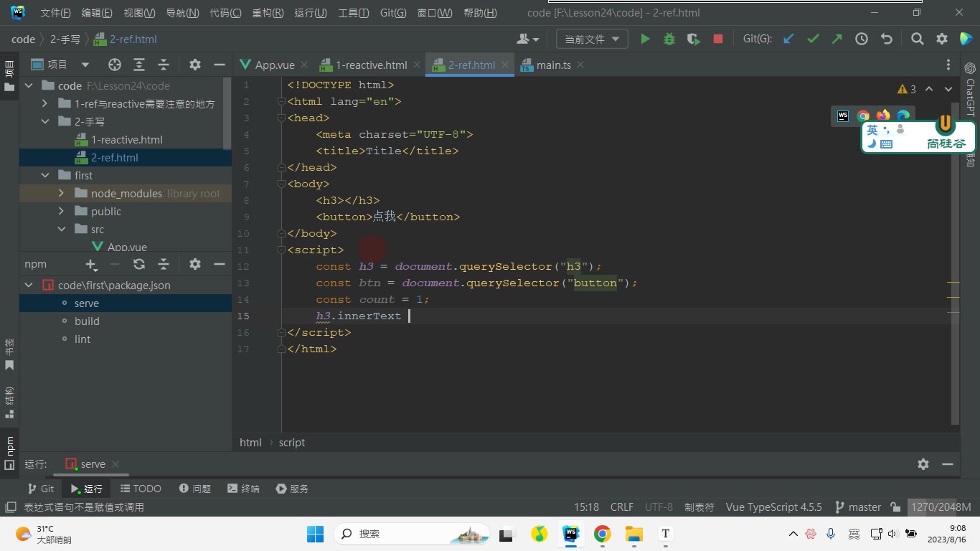Click the red Stop icon in the toolbar
Viewport: 980px width, 551px height.
(x=718, y=39)
